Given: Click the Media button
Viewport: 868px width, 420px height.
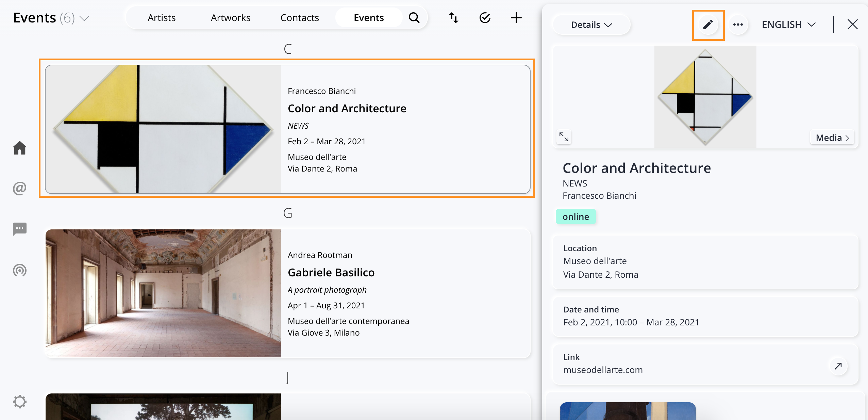Looking at the screenshot, I should [832, 138].
